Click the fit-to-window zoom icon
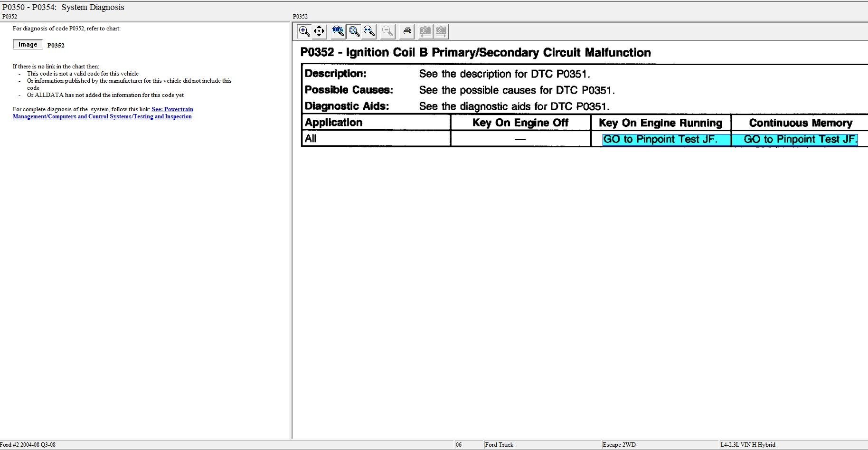 point(354,31)
